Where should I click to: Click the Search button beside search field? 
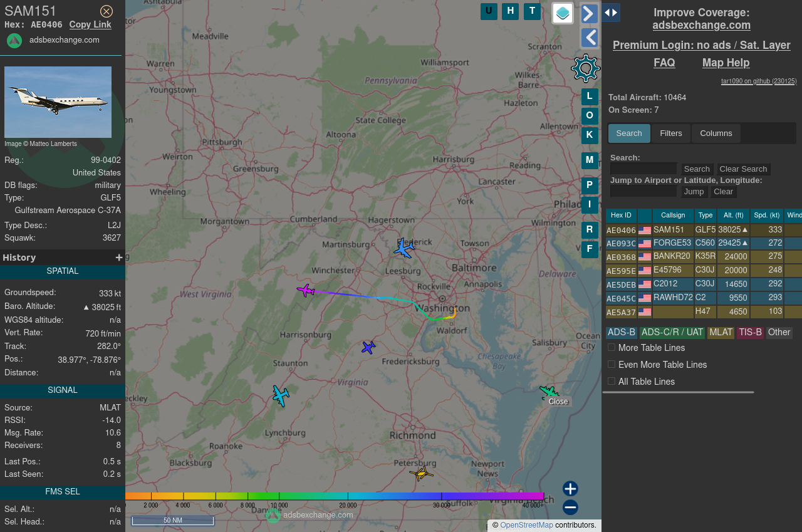[697, 169]
